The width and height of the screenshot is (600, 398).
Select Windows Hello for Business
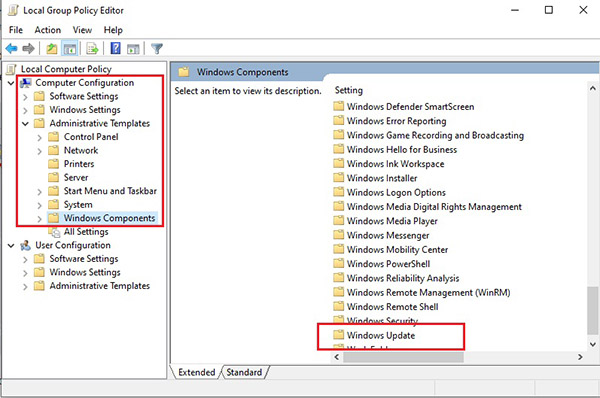402,150
